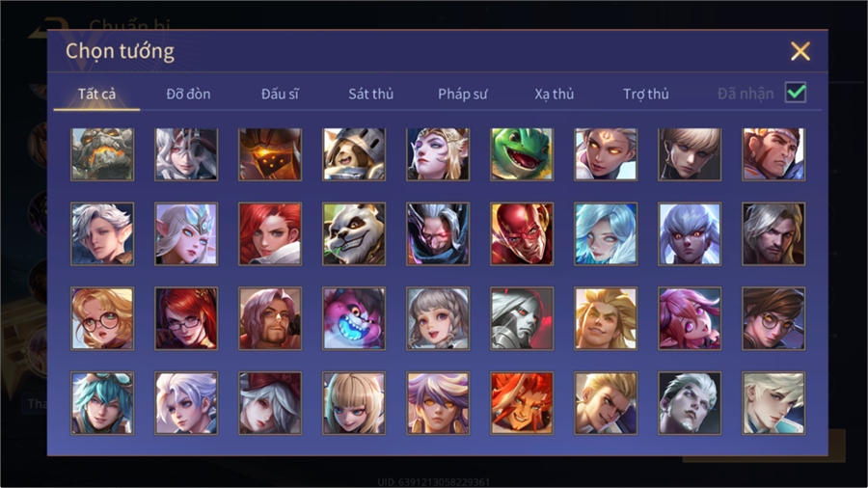
Task: Select the green chameleon hero portrait
Action: (522, 153)
